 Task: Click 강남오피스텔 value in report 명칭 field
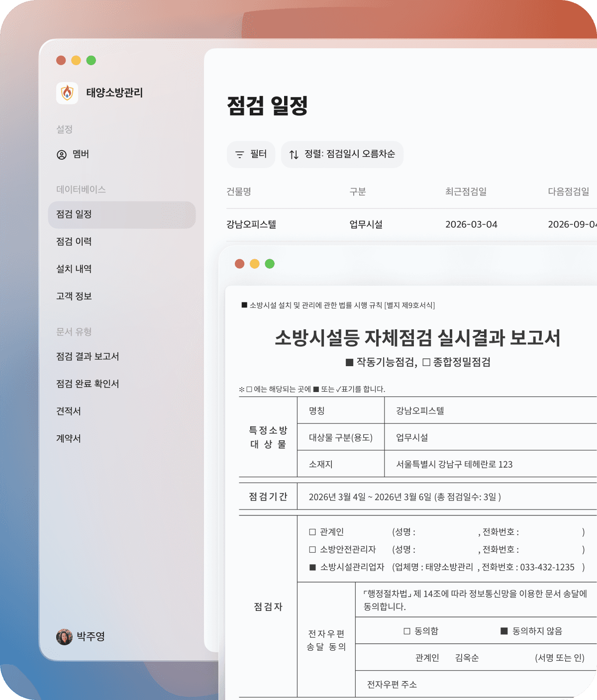[x=420, y=411]
